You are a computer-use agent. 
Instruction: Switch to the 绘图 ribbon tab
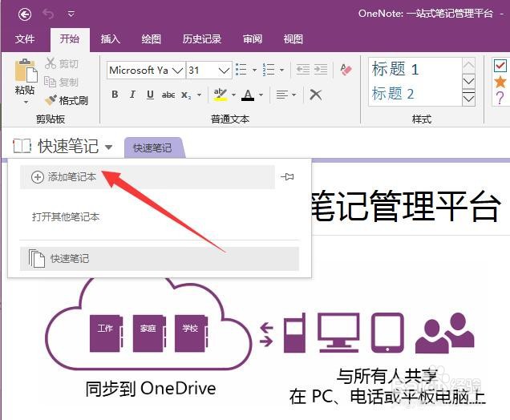(x=152, y=39)
